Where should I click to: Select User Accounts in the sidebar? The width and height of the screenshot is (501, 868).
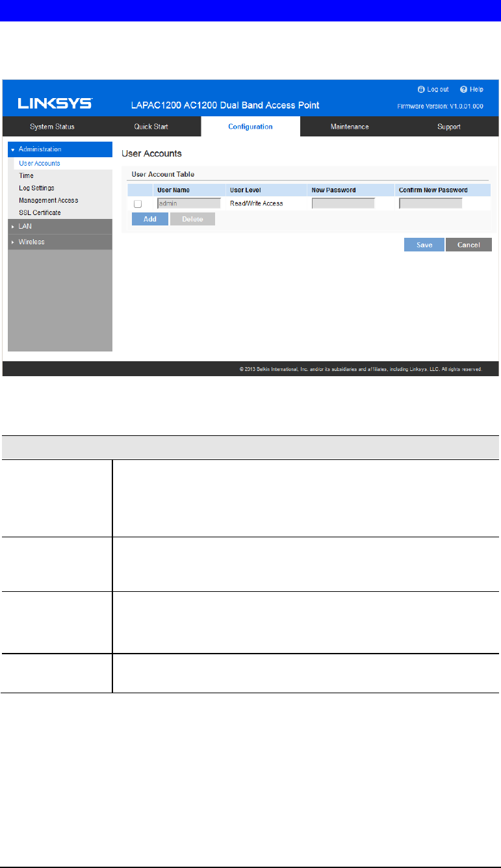40,163
